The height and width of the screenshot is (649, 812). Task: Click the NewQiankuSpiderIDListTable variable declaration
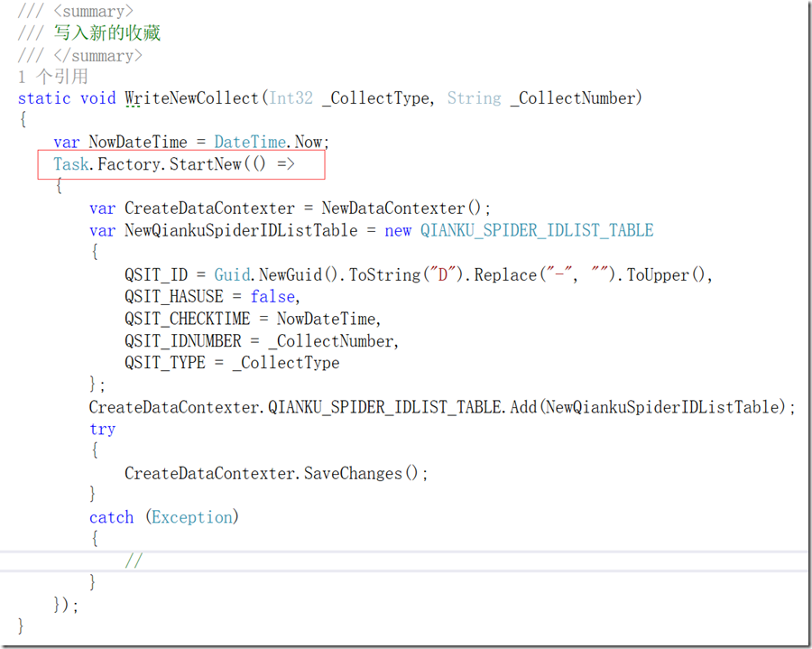(x=241, y=230)
